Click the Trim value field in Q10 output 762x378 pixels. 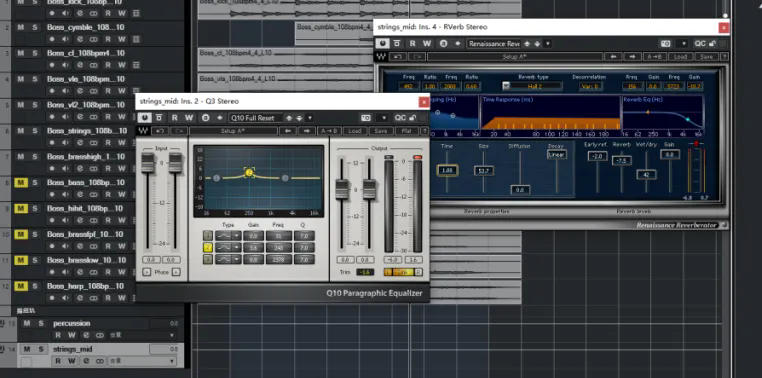[364, 272]
